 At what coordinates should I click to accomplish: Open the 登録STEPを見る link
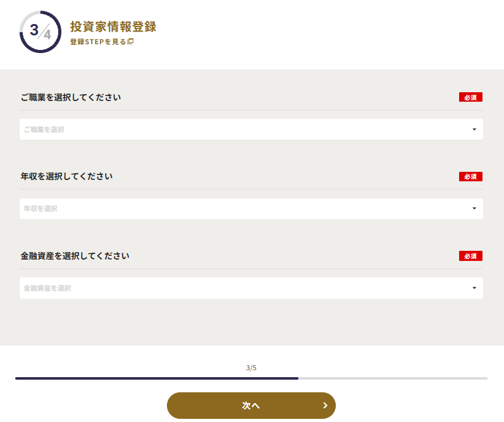[x=99, y=42]
